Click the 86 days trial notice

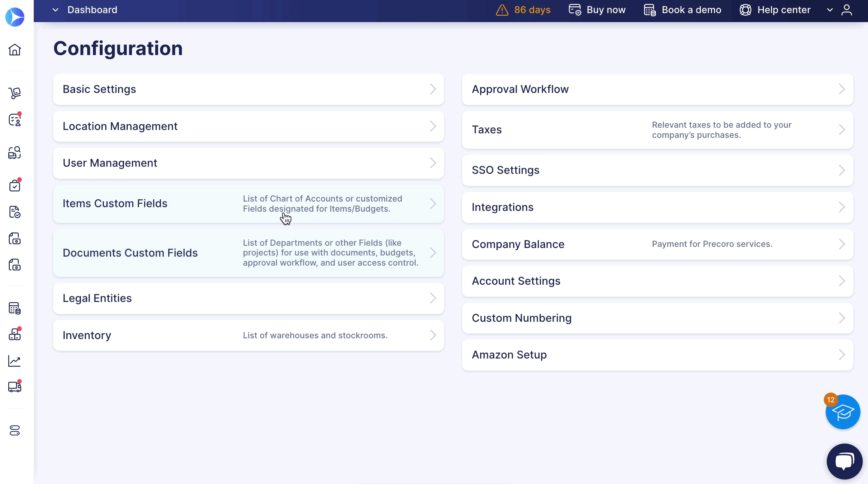[x=532, y=10]
